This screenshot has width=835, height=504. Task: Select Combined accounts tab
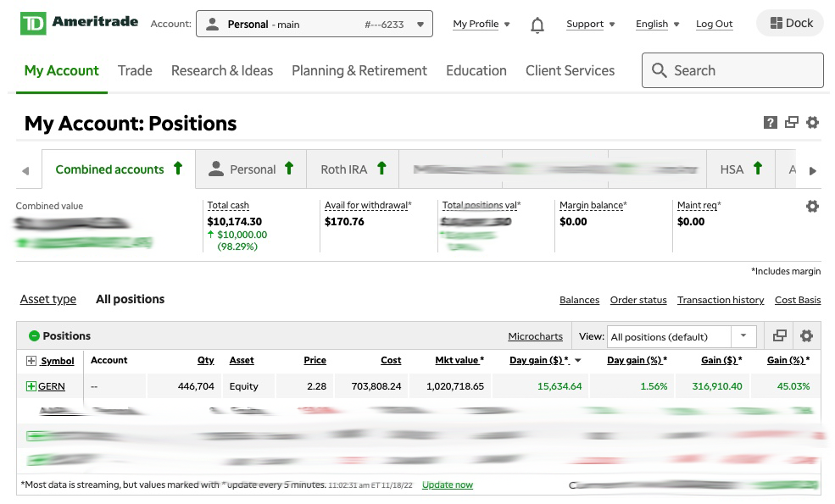pos(119,169)
